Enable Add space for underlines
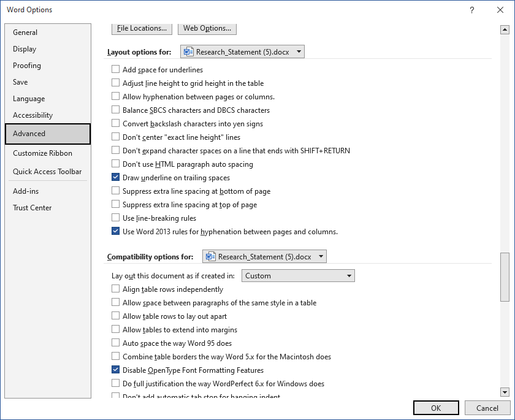The width and height of the screenshot is (515, 420). click(x=115, y=69)
